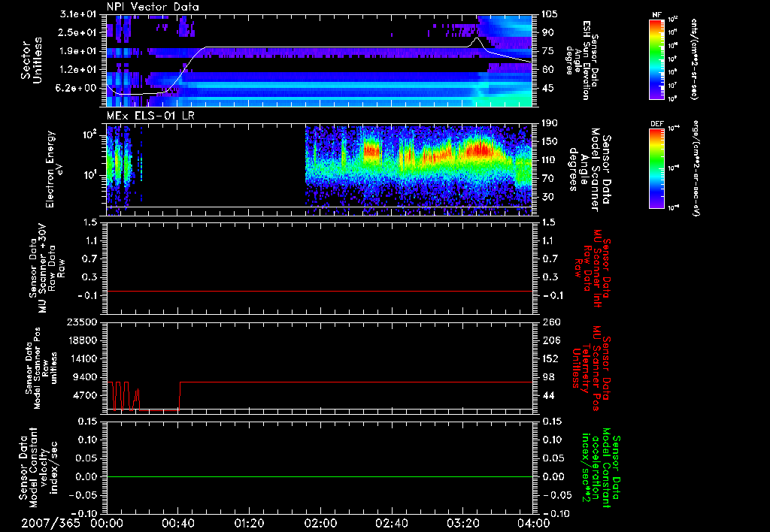The image size is (770, 532).
Task: Click the flat red MU Scanner raw data line
Action: [319, 291]
